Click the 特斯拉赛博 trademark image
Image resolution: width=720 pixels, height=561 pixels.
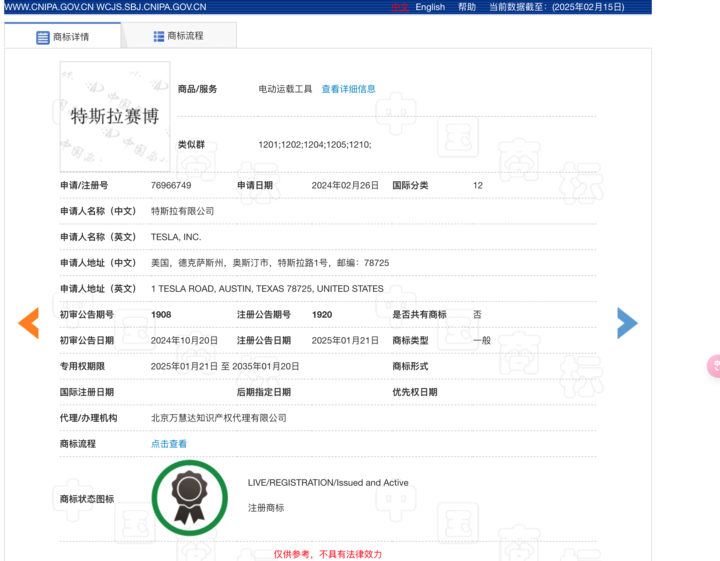click(x=115, y=117)
